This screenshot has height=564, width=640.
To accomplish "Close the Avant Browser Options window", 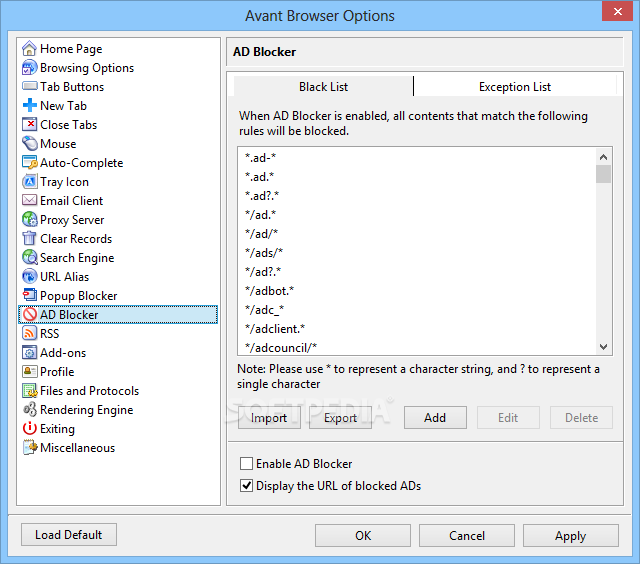I will click(x=618, y=11).
